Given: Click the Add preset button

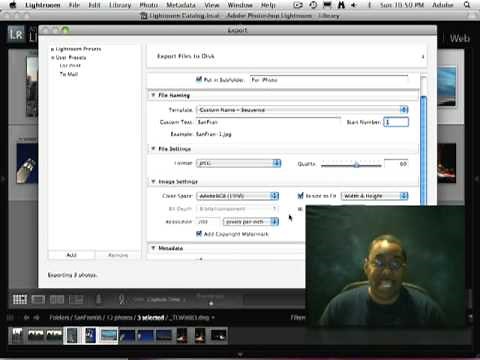Looking at the screenshot, I should point(71,255).
